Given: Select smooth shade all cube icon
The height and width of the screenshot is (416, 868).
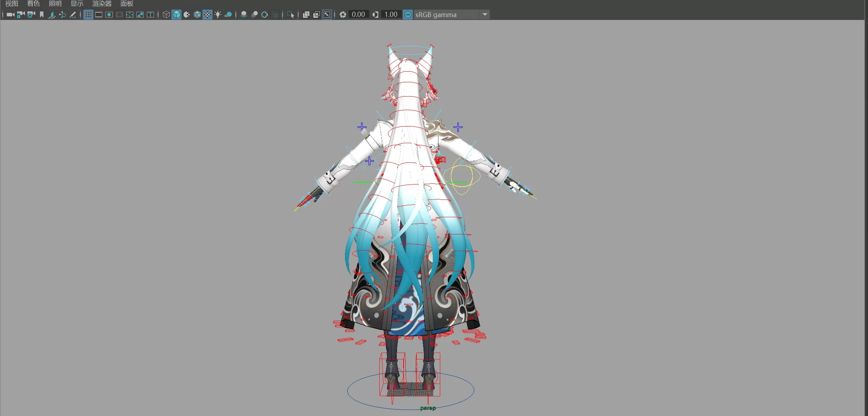Looking at the screenshot, I should 176,15.
